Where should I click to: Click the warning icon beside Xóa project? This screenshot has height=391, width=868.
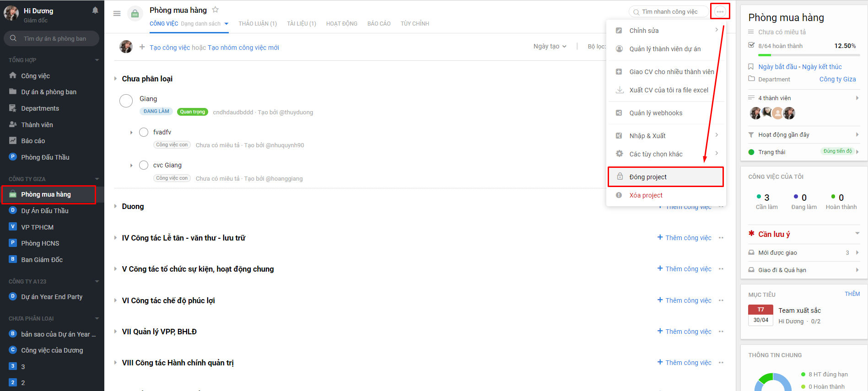click(x=619, y=195)
